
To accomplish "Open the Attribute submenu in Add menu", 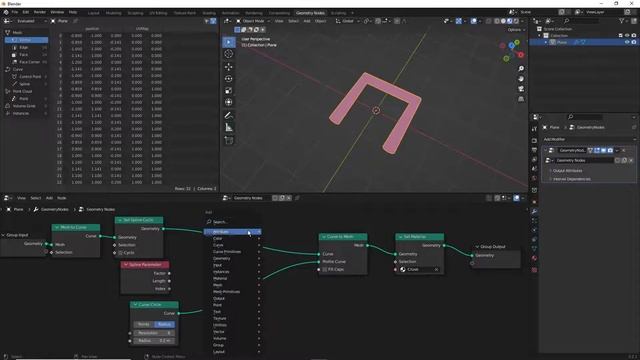I will (x=233, y=232).
